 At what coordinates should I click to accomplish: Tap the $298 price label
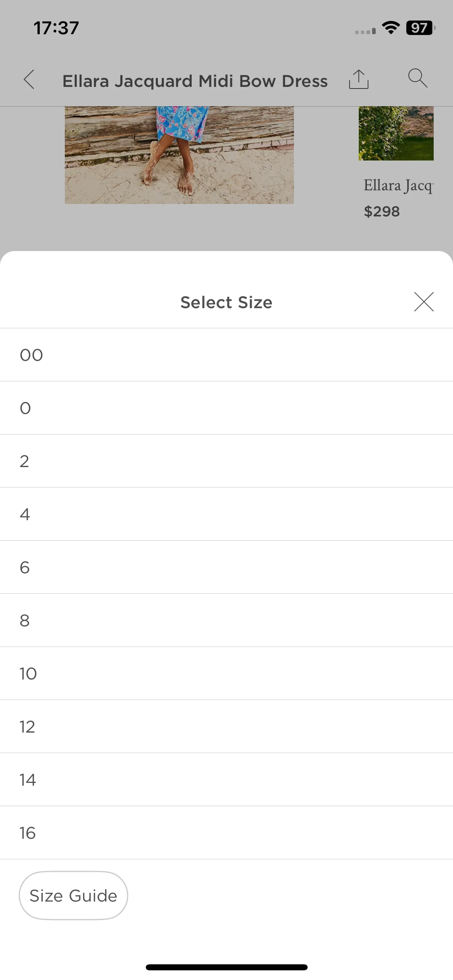click(382, 212)
